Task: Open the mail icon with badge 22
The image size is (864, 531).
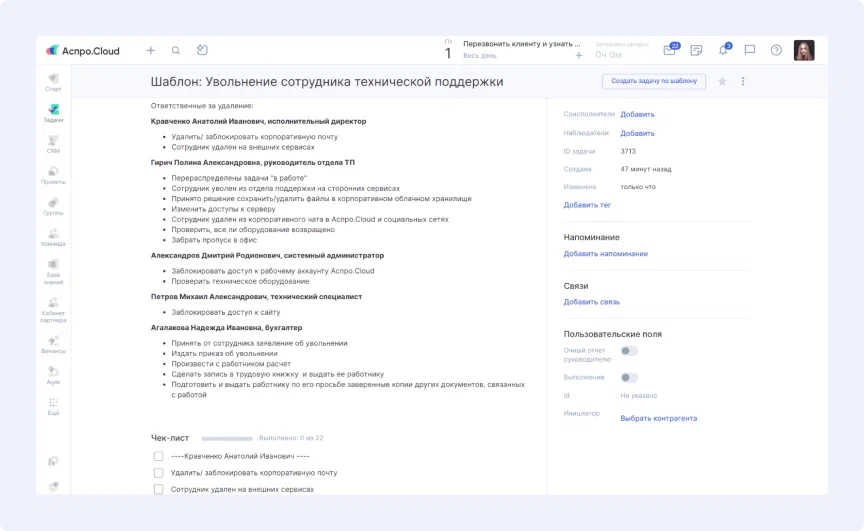Action: 670,50
